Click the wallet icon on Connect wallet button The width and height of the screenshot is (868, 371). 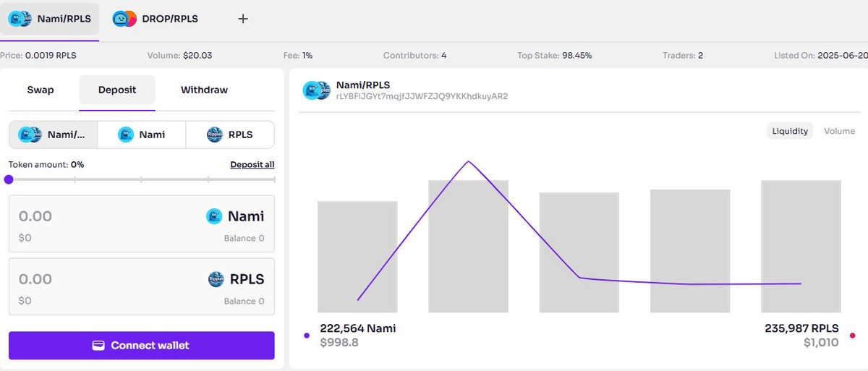point(99,346)
